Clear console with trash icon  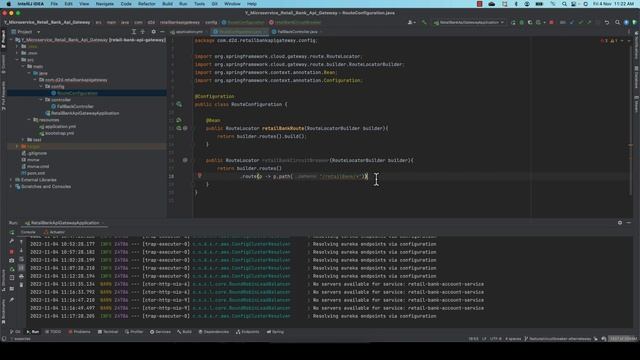21,284
